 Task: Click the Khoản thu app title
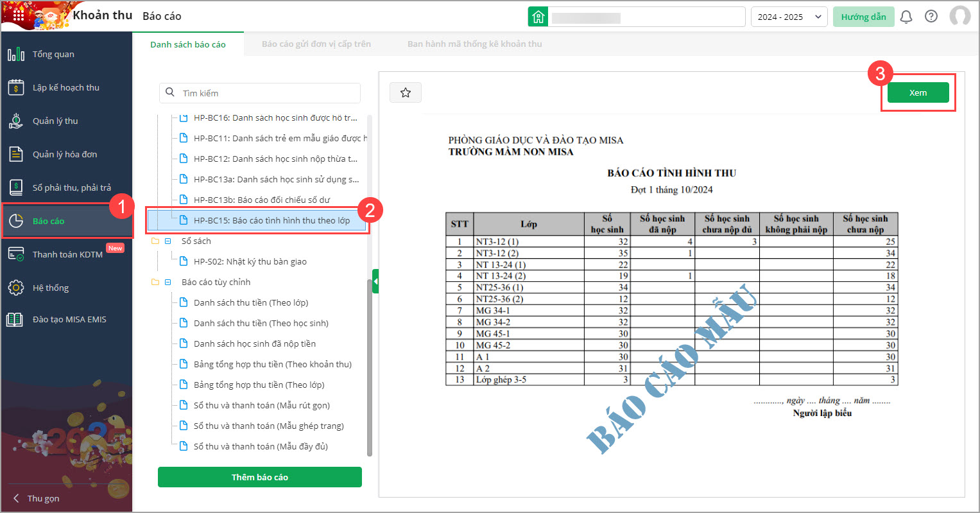[x=103, y=15]
